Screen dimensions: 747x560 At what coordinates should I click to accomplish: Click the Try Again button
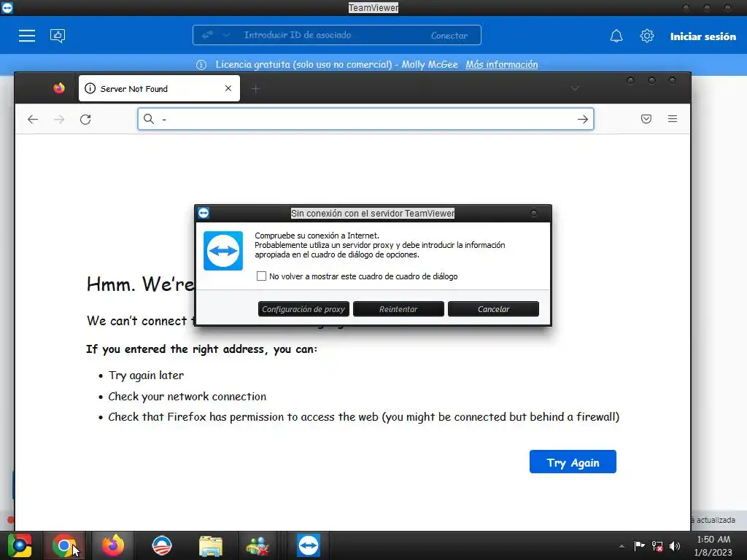(x=573, y=462)
